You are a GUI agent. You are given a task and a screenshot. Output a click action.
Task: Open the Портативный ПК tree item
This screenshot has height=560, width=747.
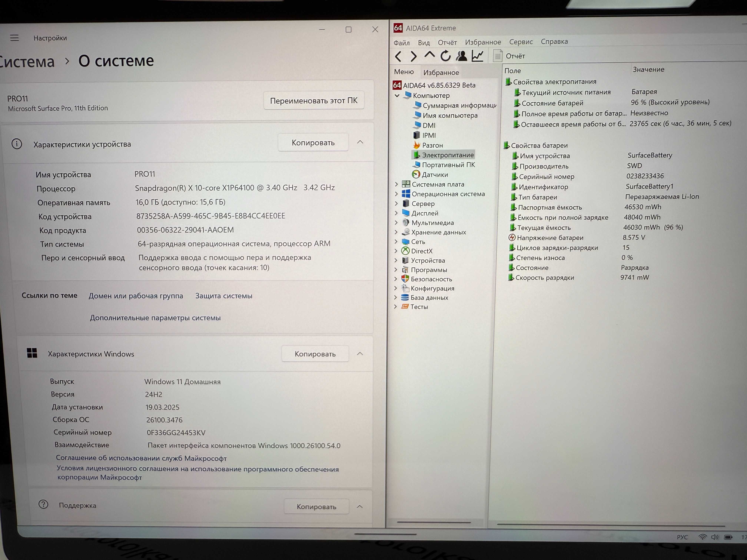pyautogui.click(x=444, y=165)
